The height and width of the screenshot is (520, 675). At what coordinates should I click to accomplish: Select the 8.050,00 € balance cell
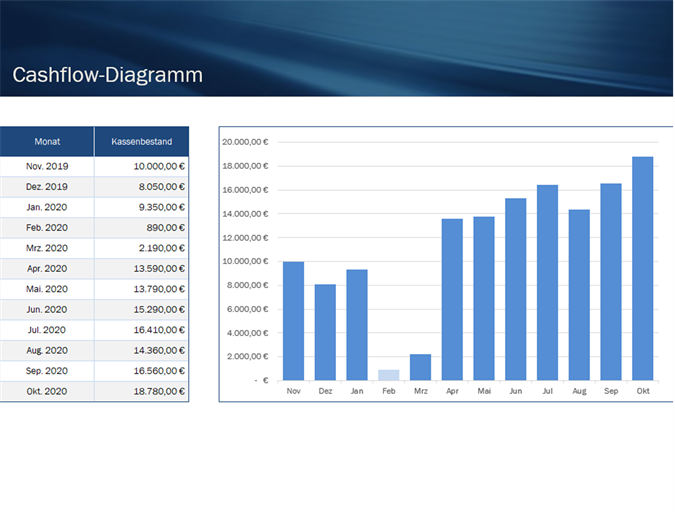(x=142, y=187)
